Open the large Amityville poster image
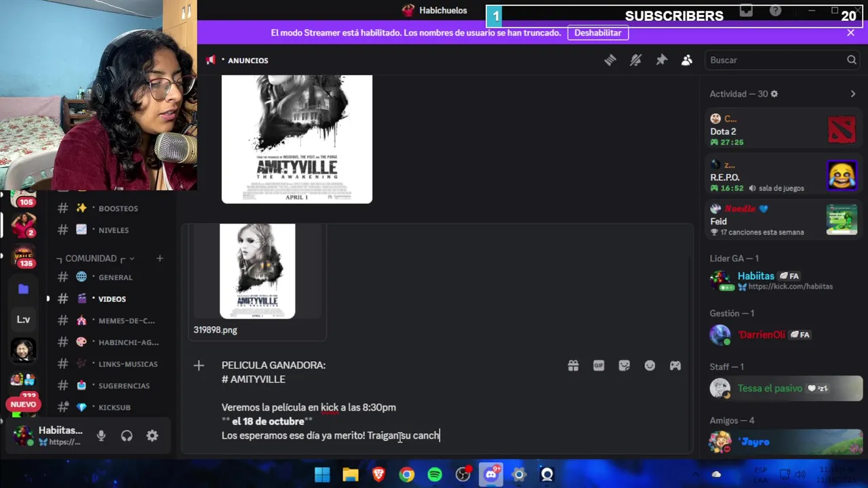 click(297, 139)
